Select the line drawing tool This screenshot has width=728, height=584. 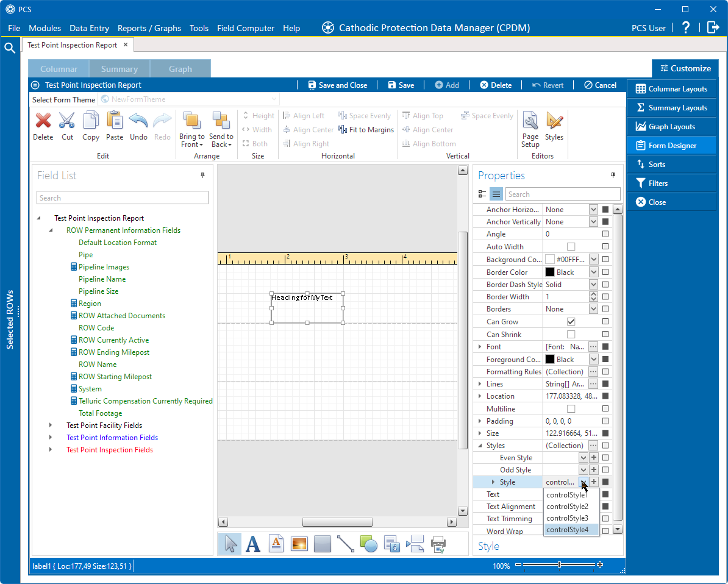click(x=345, y=544)
